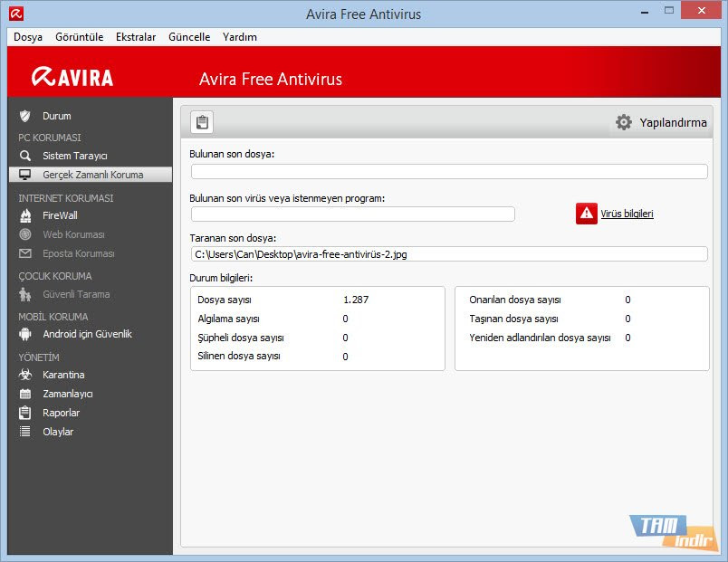Click the INTERNET KORUMASI section header
This screenshot has height=562, width=728.
pos(66,198)
